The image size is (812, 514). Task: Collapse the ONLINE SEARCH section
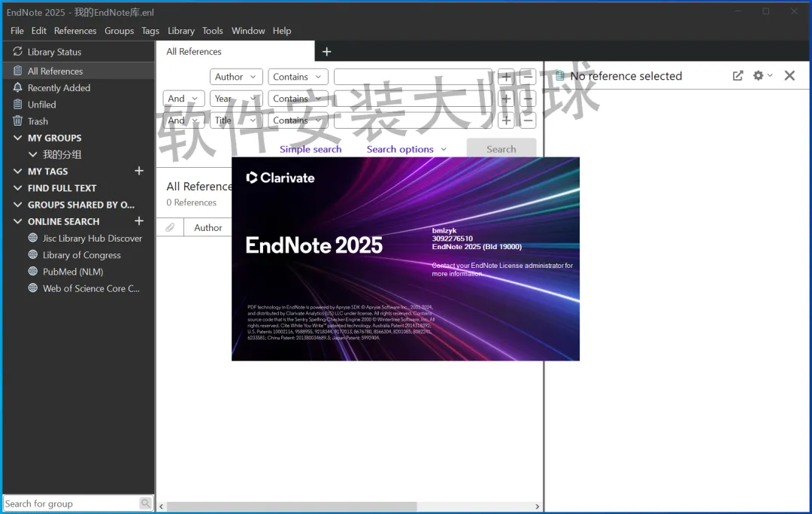pyautogui.click(x=17, y=221)
